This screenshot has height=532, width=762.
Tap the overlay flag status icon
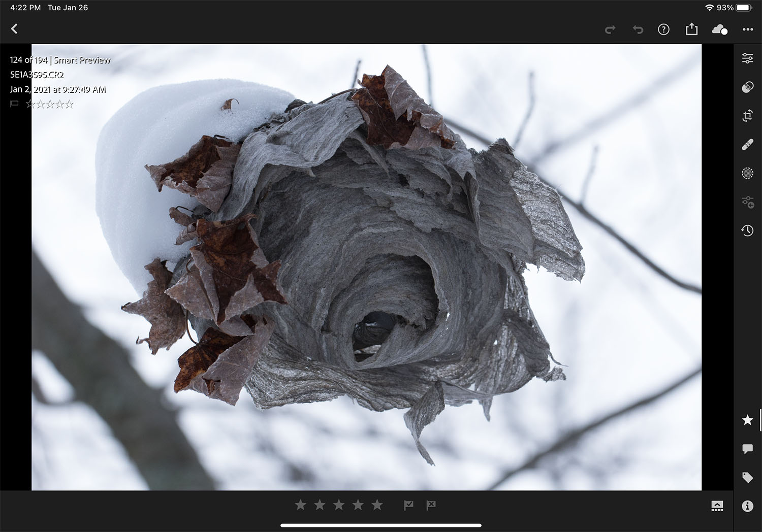14,104
